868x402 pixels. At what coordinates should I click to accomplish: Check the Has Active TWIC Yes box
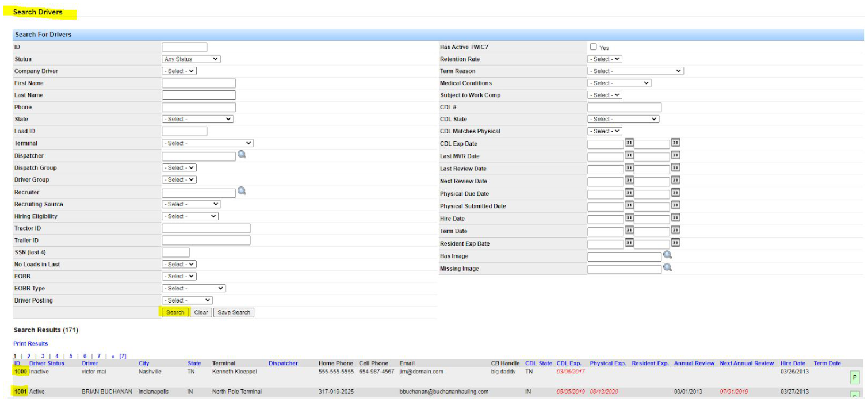click(x=593, y=47)
